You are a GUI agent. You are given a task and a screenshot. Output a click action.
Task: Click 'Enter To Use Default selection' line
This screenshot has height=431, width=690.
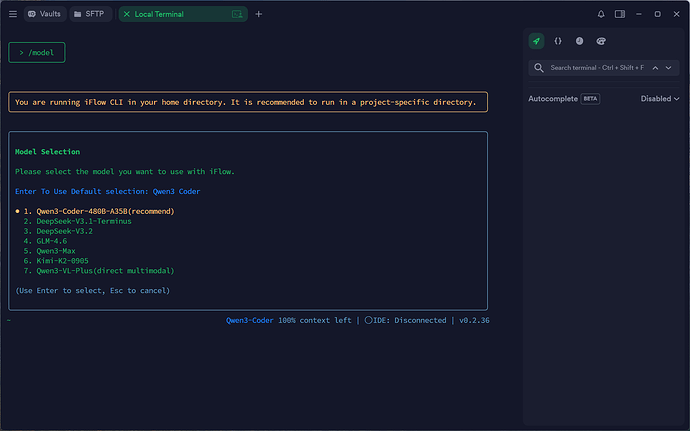click(x=107, y=192)
